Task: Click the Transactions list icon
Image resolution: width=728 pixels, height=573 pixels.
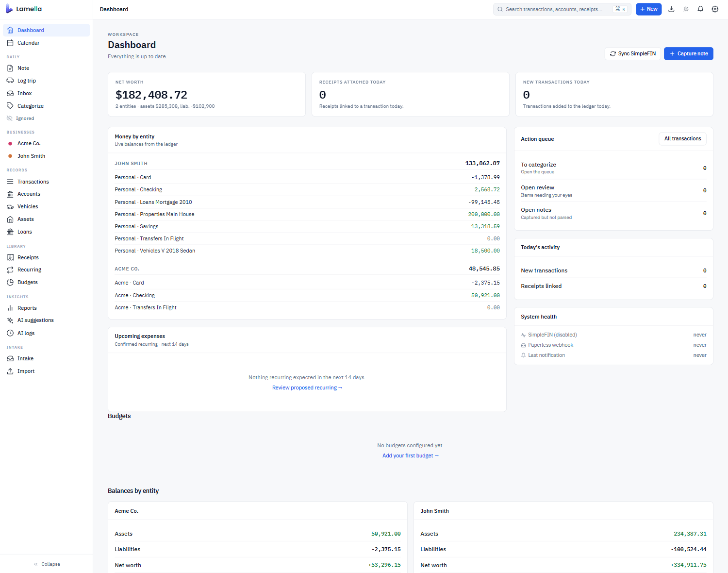Action: pos(10,182)
